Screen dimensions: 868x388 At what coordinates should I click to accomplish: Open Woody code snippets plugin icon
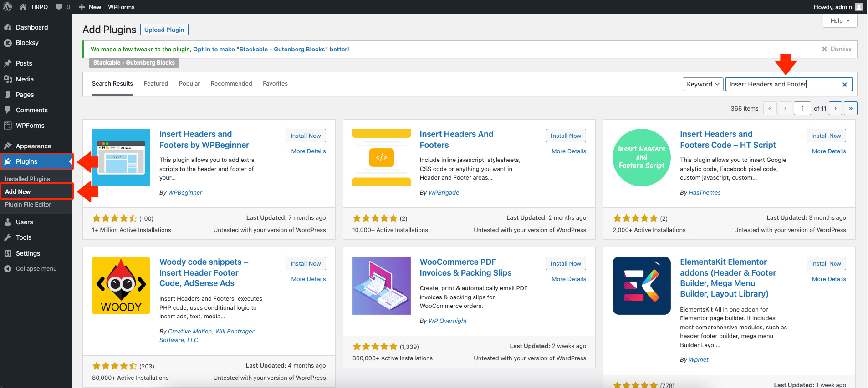click(x=121, y=286)
